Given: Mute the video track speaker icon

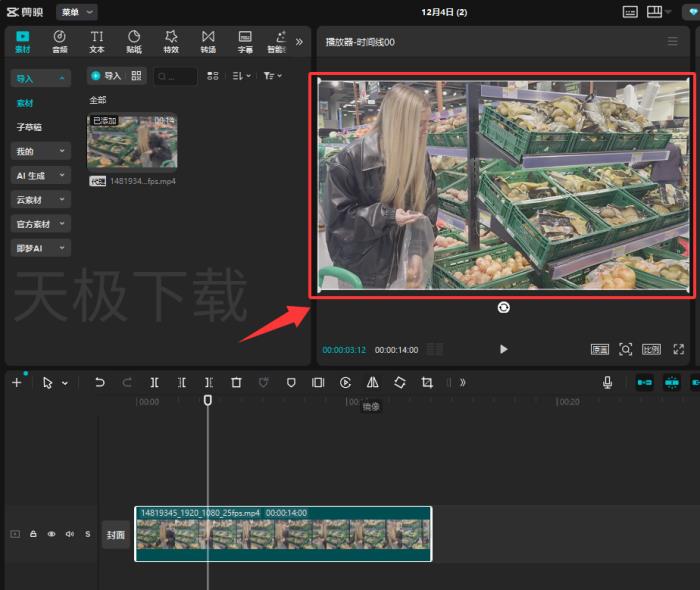Looking at the screenshot, I should click(x=69, y=534).
